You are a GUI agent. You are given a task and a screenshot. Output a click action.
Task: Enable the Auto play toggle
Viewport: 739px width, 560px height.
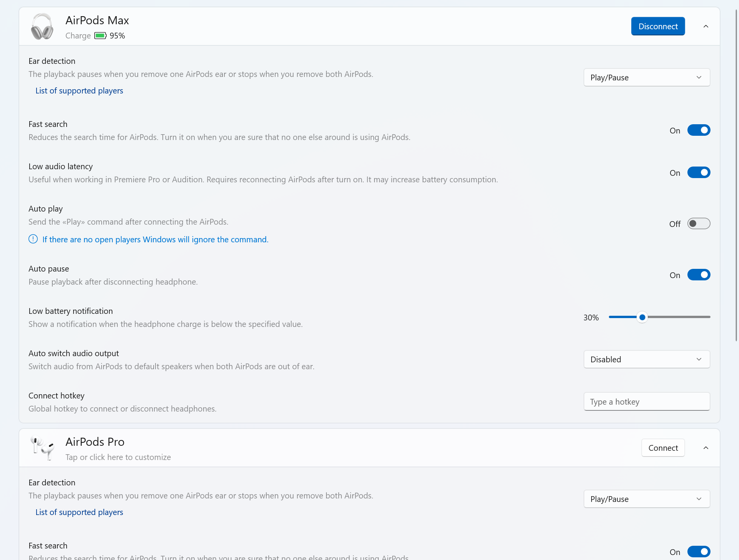tap(698, 224)
